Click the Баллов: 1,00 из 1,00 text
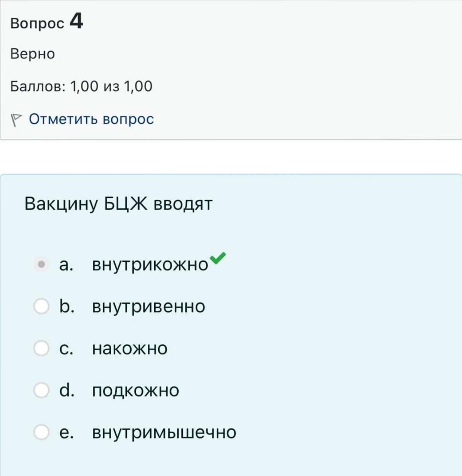462x476 pixels. (x=81, y=86)
